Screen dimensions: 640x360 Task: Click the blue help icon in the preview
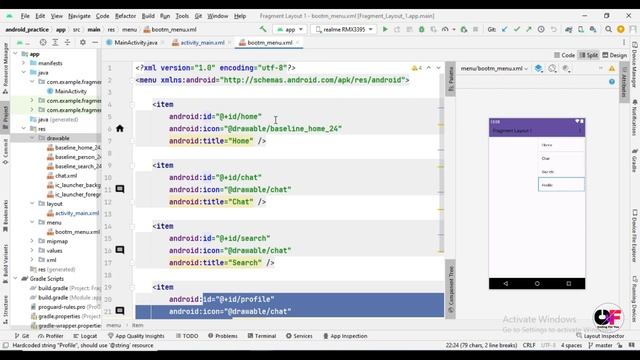pyautogui.click(x=611, y=82)
